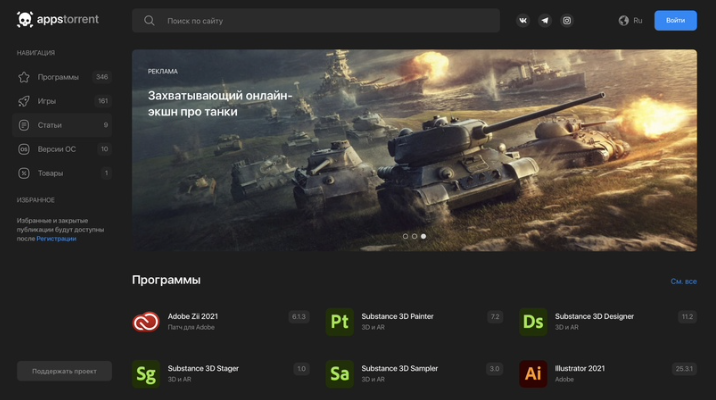Image resolution: width=716 pixels, height=400 pixels.
Task: Open the Instagram profile icon
Action: point(567,21)
